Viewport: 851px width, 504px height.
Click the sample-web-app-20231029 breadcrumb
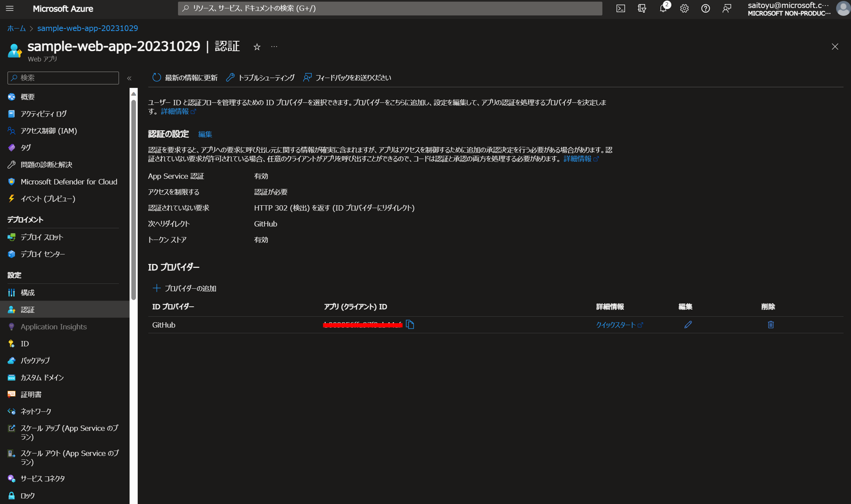tap(87, 28)
